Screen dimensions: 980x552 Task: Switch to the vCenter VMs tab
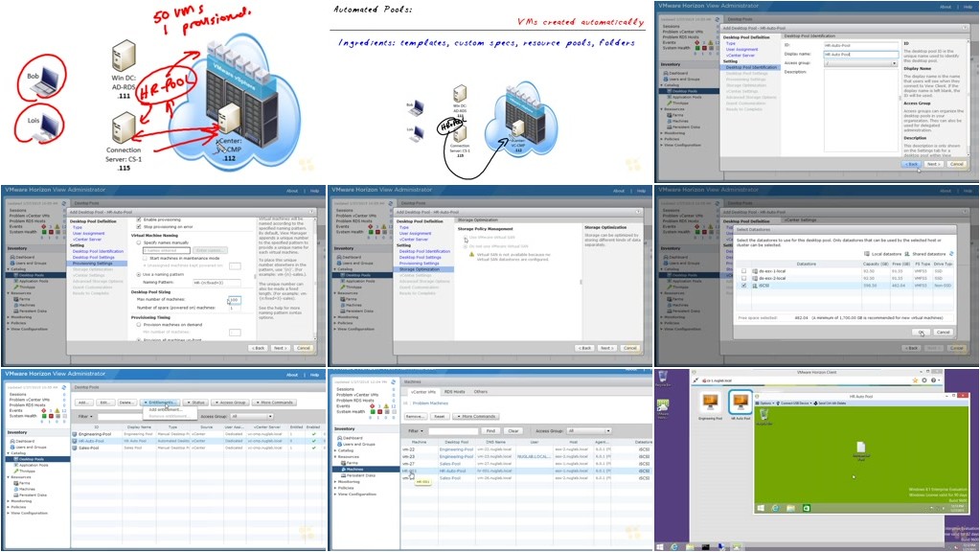(423, 392)
